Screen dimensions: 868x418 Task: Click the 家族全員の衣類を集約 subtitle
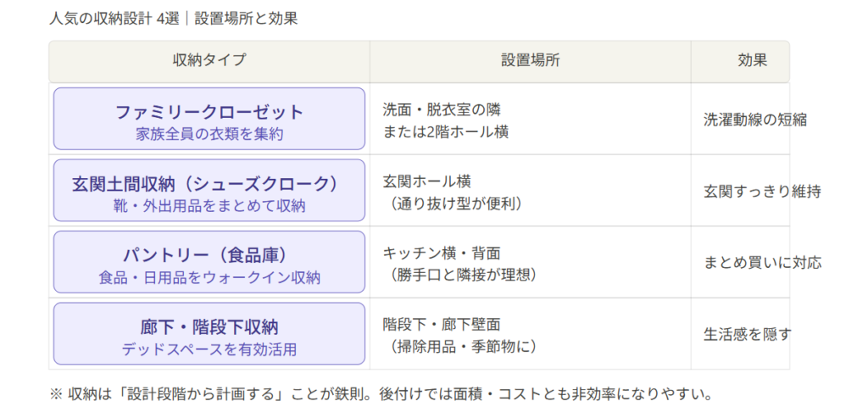[209, 134]
